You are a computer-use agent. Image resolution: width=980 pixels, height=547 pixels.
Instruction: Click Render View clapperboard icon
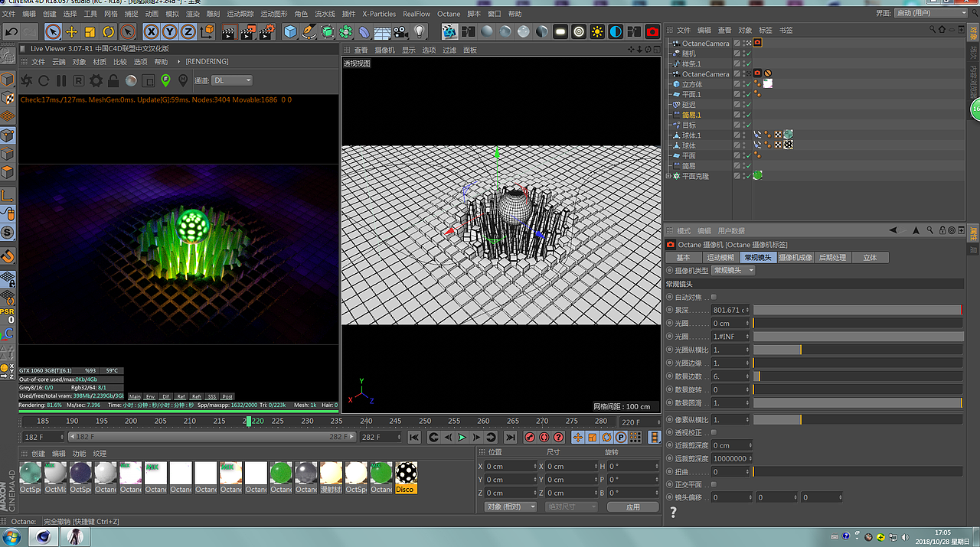228,31
